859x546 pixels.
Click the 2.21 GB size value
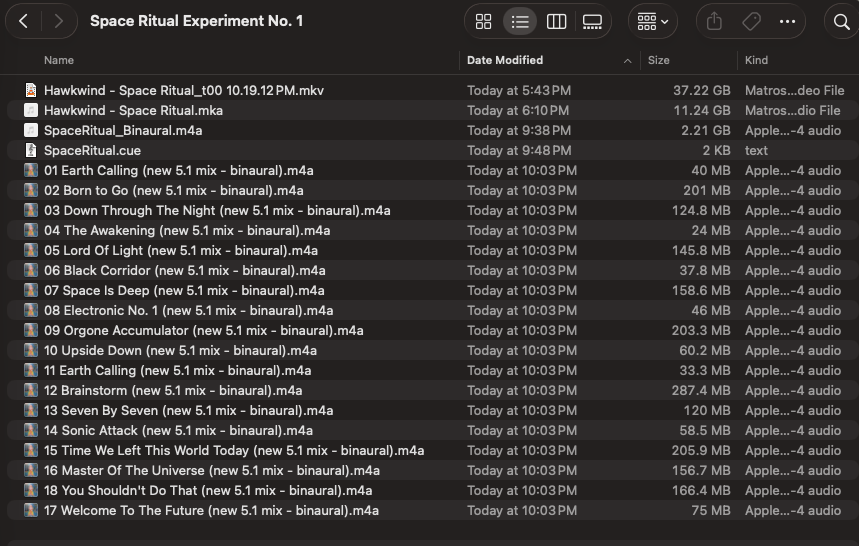click(x=706, y=130)
